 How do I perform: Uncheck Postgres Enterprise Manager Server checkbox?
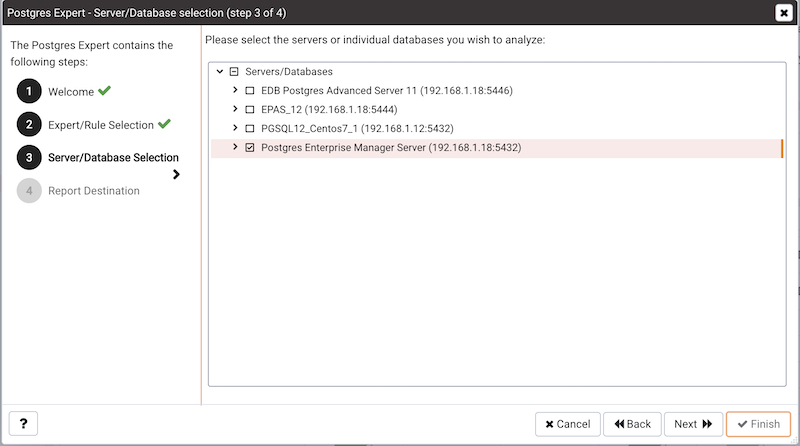[x=249, y=147]
